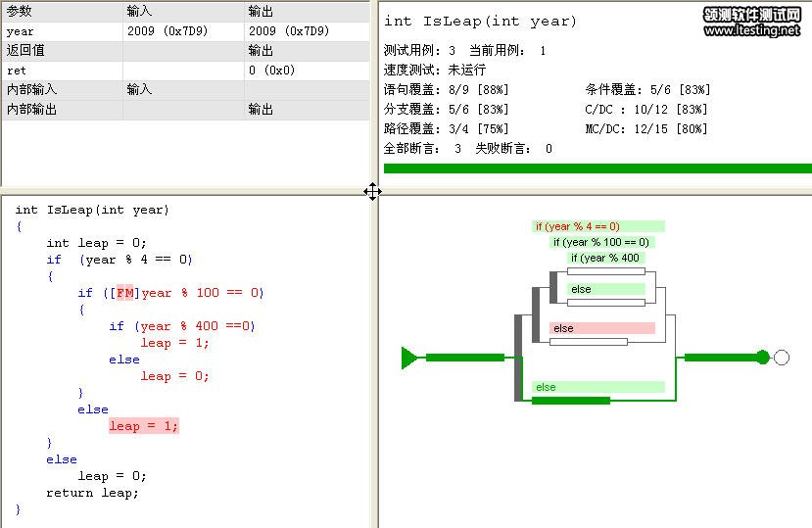Select the 'if (year % 100 == 0)' flowchart node
The height and width of the screenshot is (528, 812).
600,242
